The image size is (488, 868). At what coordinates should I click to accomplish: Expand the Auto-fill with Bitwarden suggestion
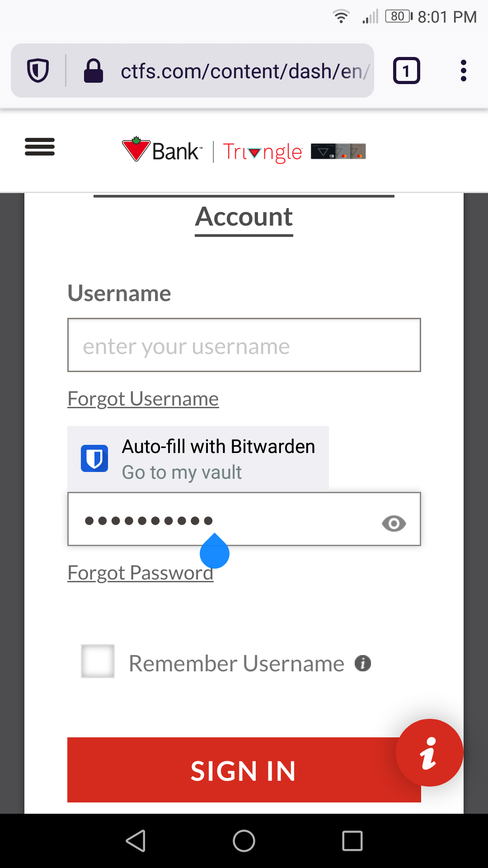[218, 446]
